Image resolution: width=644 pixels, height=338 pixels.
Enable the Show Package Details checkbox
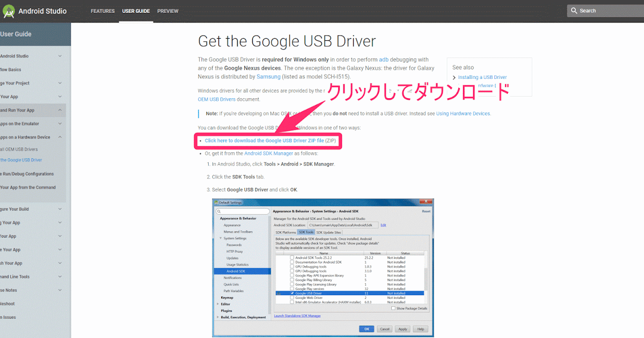click(x=393, y=308)
